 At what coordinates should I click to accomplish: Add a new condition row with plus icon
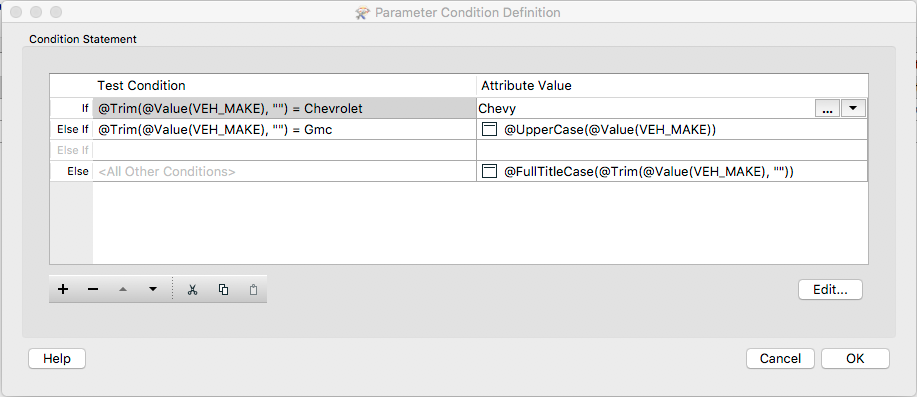[63, 289]
